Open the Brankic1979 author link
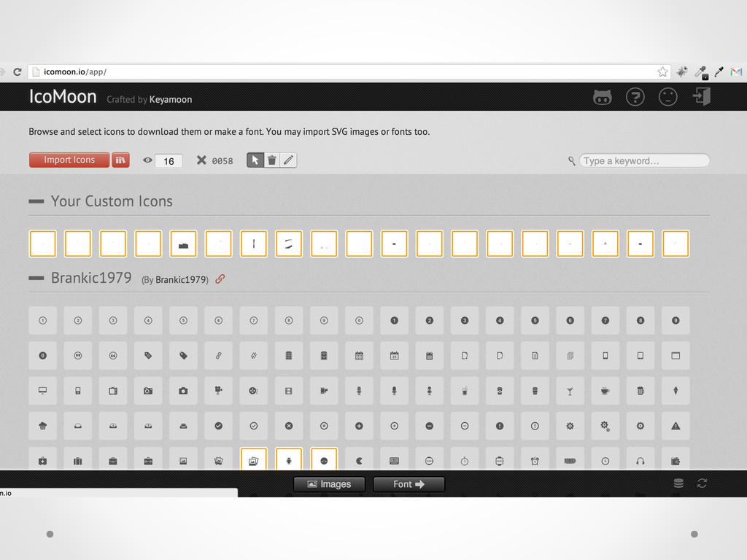Screen dimensions: 747x560 coord(182,279)
